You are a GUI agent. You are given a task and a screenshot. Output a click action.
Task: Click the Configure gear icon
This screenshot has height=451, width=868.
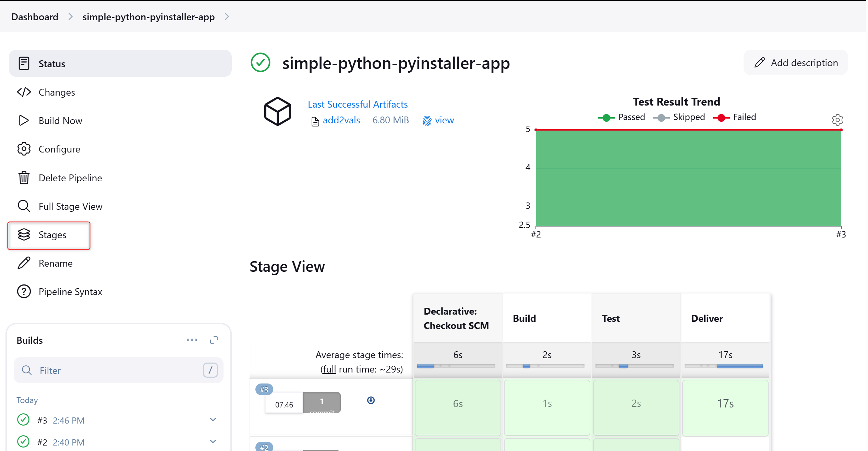24,149
